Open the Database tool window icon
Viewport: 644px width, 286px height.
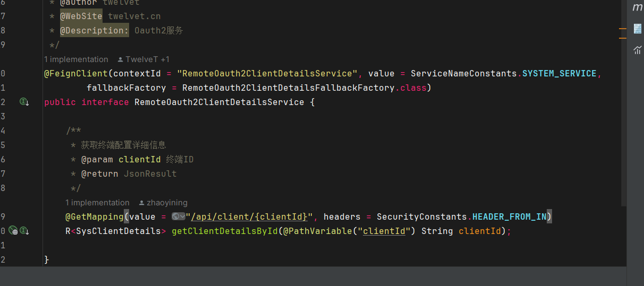coord(637,29)
